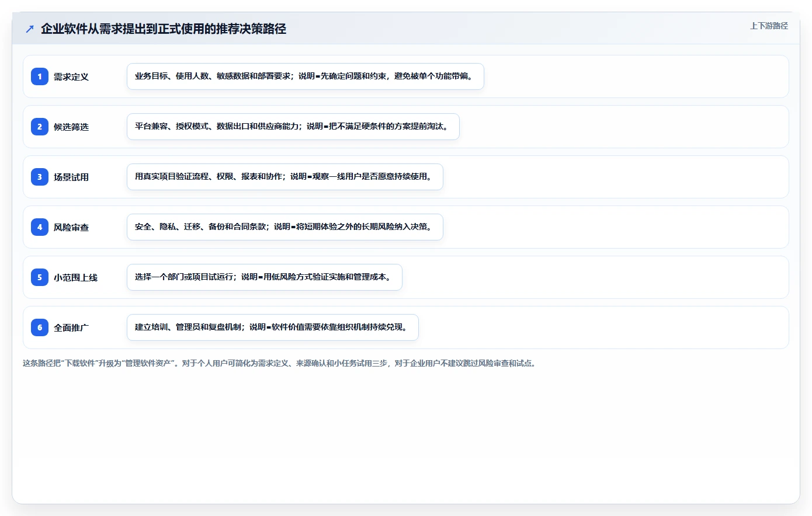Select step number badge 6
The height and width of the screenshot is (516, 812).
tap(40, 327)
